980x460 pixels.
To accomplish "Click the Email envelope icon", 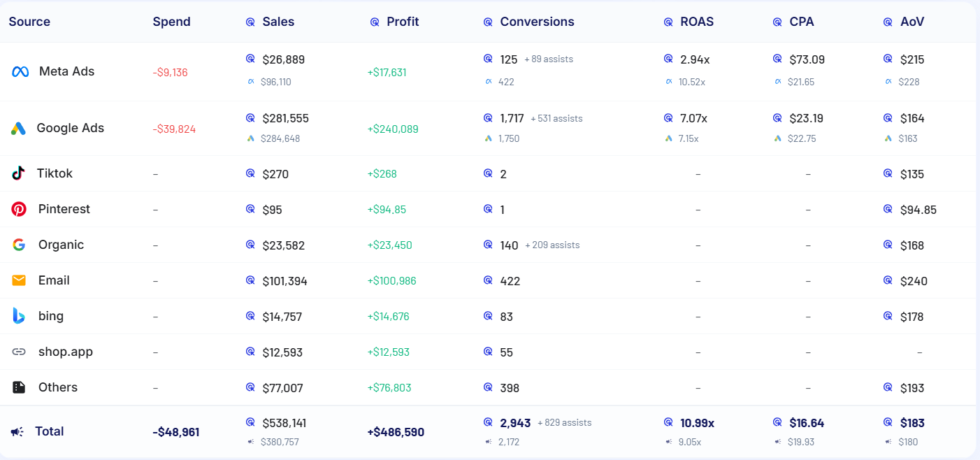I will (x=19, y=280).
